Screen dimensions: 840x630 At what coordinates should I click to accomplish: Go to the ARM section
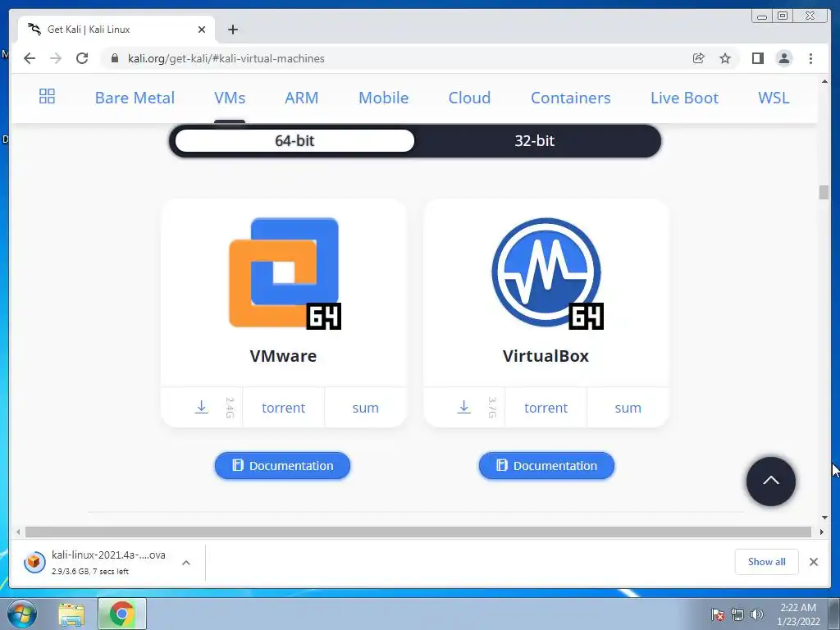point(302,98)
